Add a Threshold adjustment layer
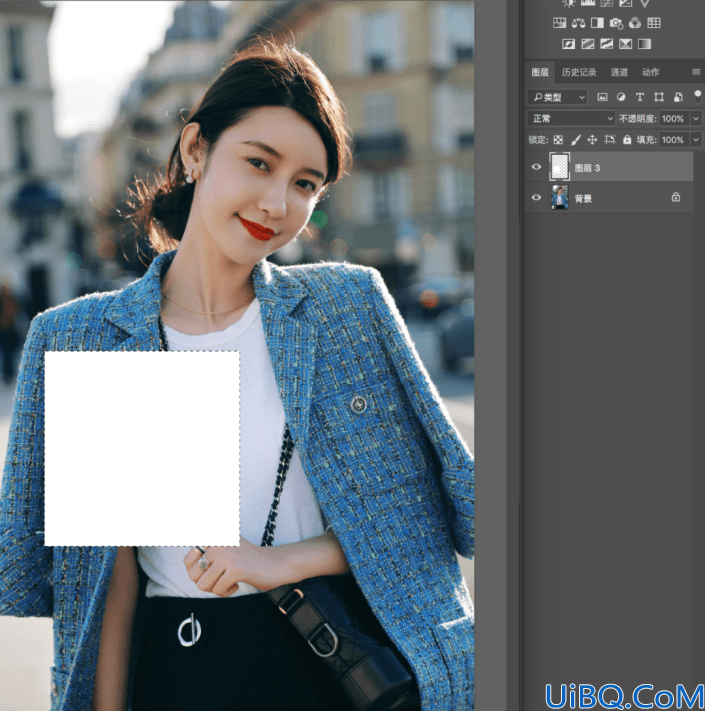Image resolution: width=705 pixels, height=711 pixels. (607, 44)
